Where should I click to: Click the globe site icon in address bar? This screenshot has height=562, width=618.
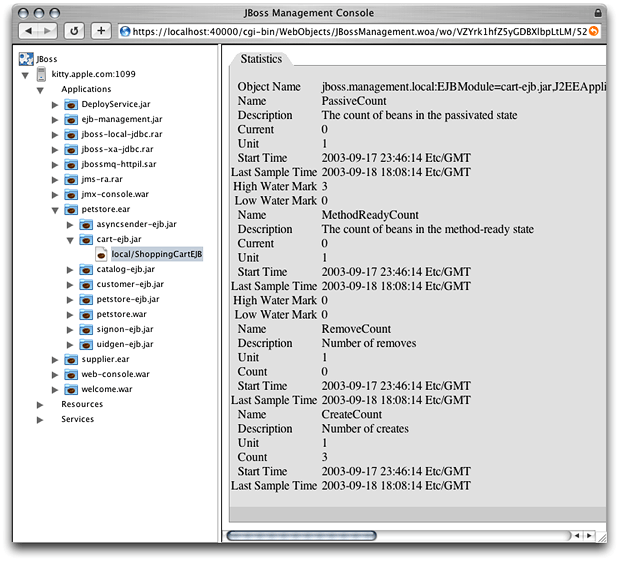(125, 31)
